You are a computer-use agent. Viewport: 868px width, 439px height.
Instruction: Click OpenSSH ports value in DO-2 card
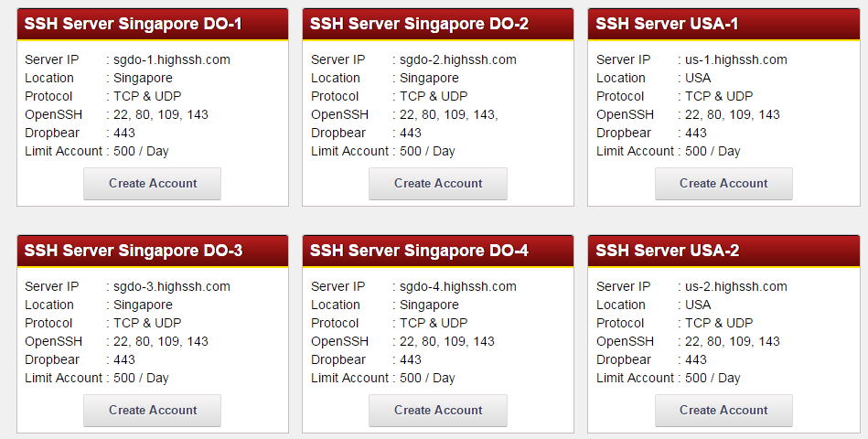click(x=449, y=114)
